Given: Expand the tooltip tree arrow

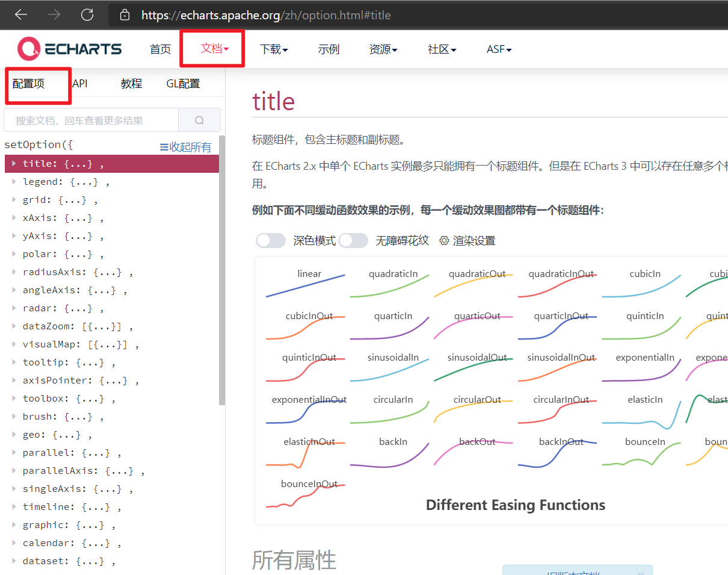Looking at the screenshot, I should (x=14, y=362).
